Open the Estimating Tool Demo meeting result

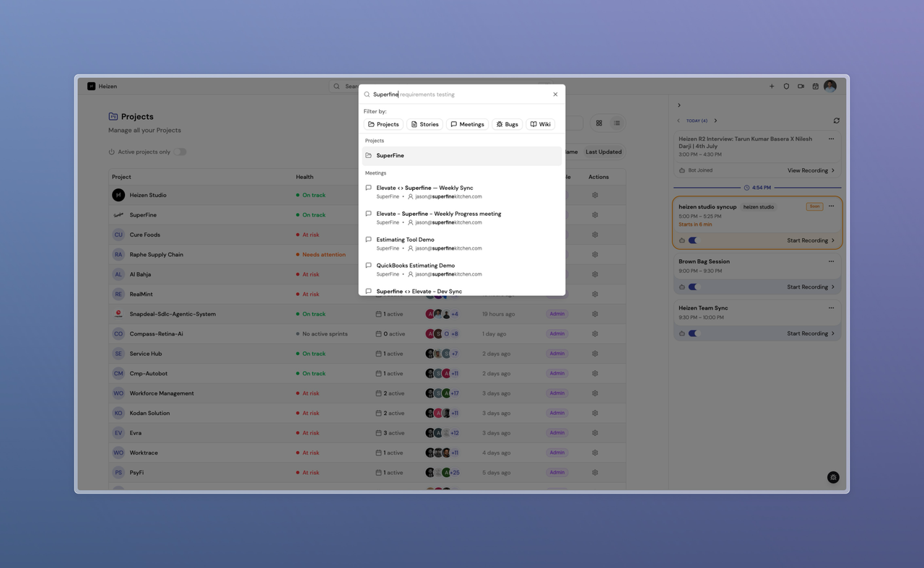tap(462, 244)
